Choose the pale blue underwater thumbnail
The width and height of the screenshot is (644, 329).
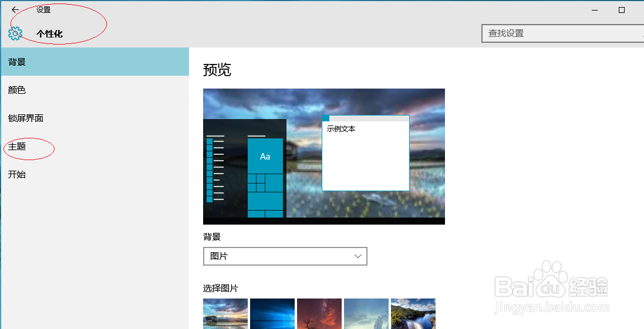(366, 313)
